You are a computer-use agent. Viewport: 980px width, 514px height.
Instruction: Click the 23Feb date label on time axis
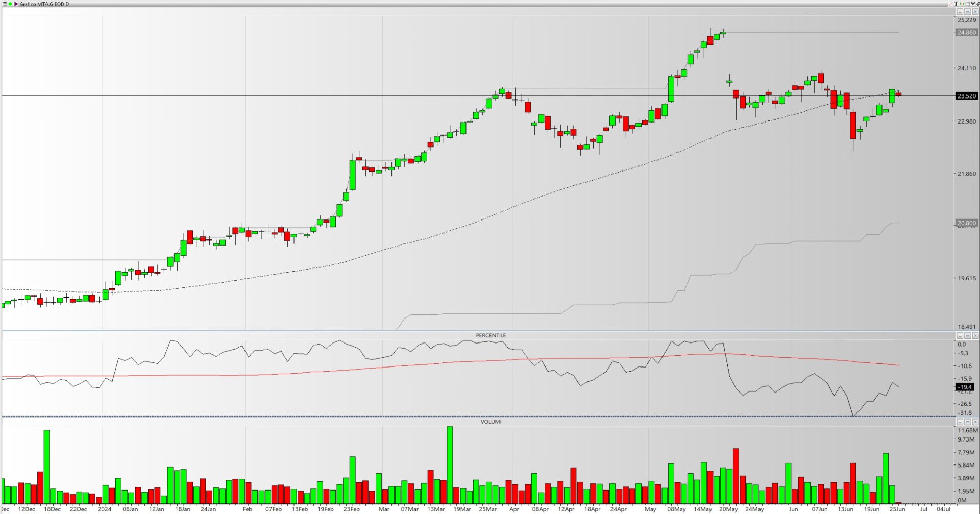tap(351, 509)
